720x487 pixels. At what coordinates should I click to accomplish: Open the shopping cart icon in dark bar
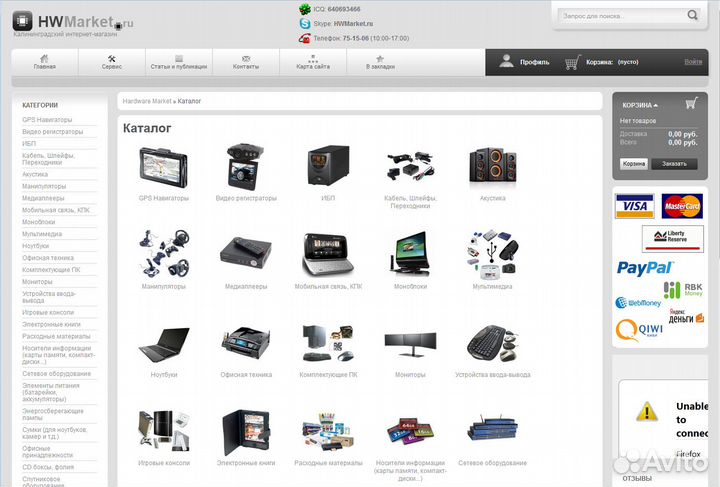click(x=573, y=62)
